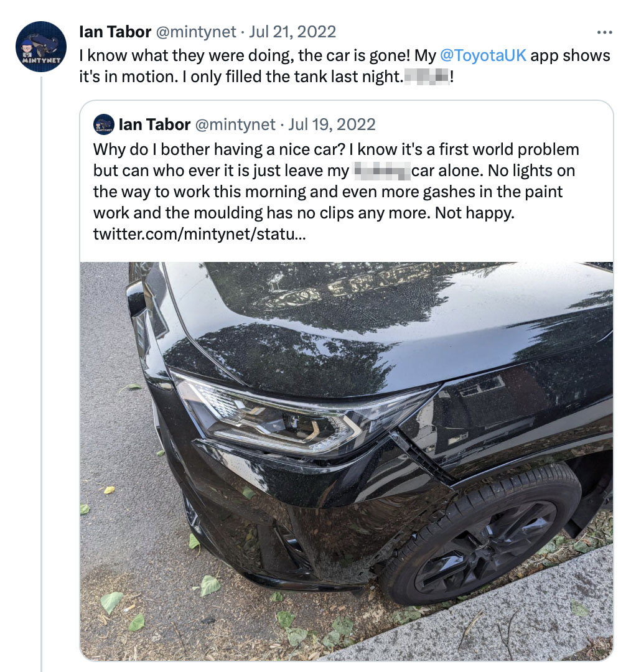Open Ian Tabor's profile from main tweet name

click(x=115, y=32)
